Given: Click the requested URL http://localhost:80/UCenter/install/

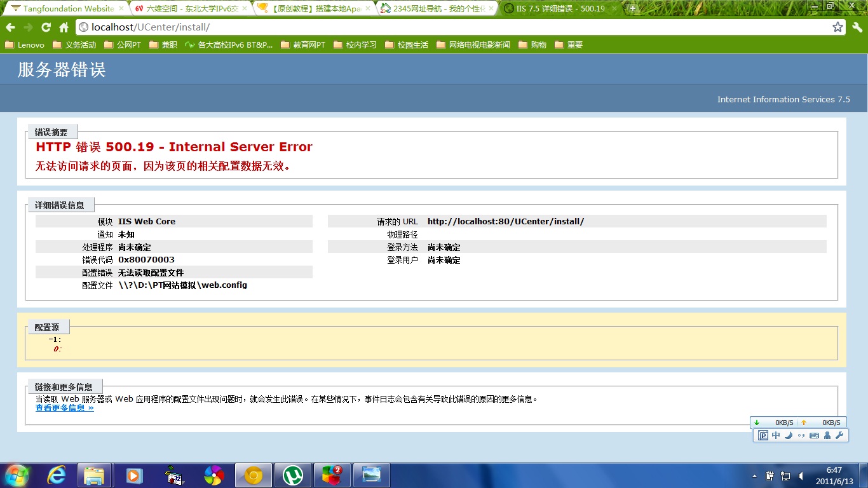Looking at the screenshot, I should pyautogui.click(x=506, y=222).
